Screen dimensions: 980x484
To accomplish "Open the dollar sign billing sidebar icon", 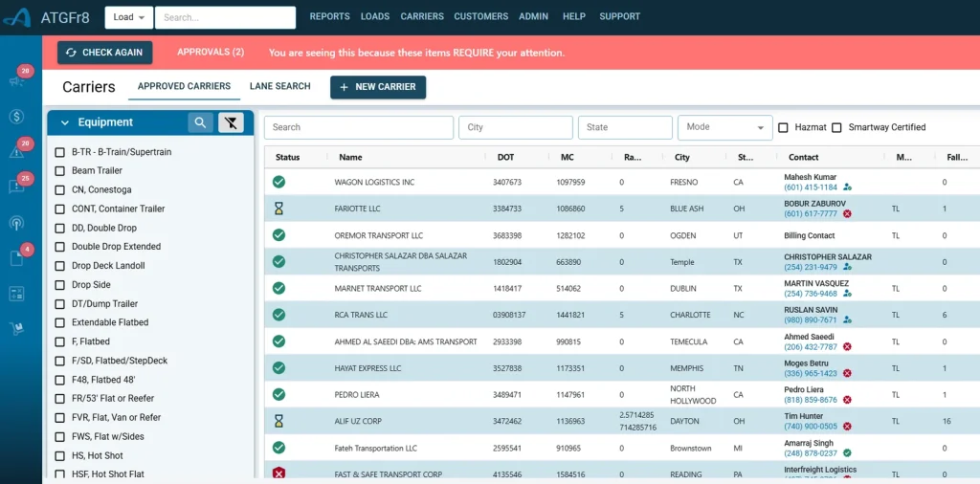I will (16, 117).
